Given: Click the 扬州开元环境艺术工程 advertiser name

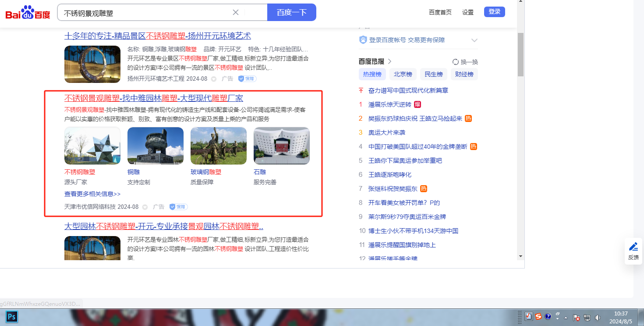Looking at the screenshot, I should (156, 79).
